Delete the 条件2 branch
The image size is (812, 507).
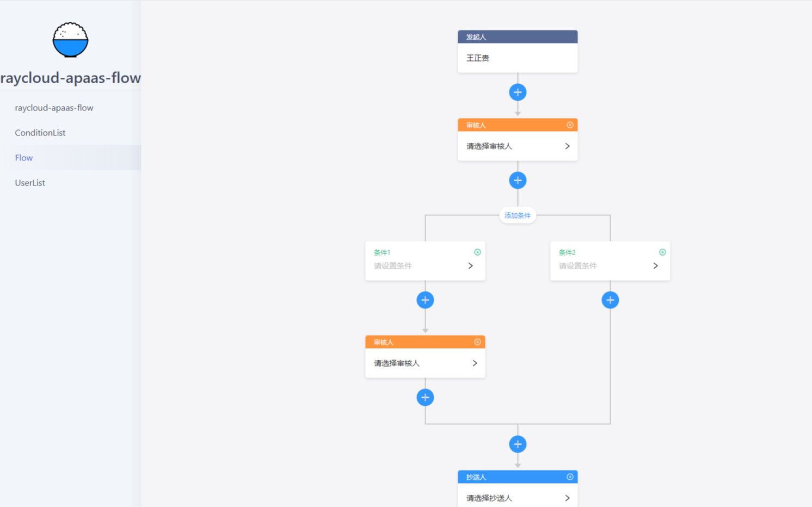(x=662, y=252)
